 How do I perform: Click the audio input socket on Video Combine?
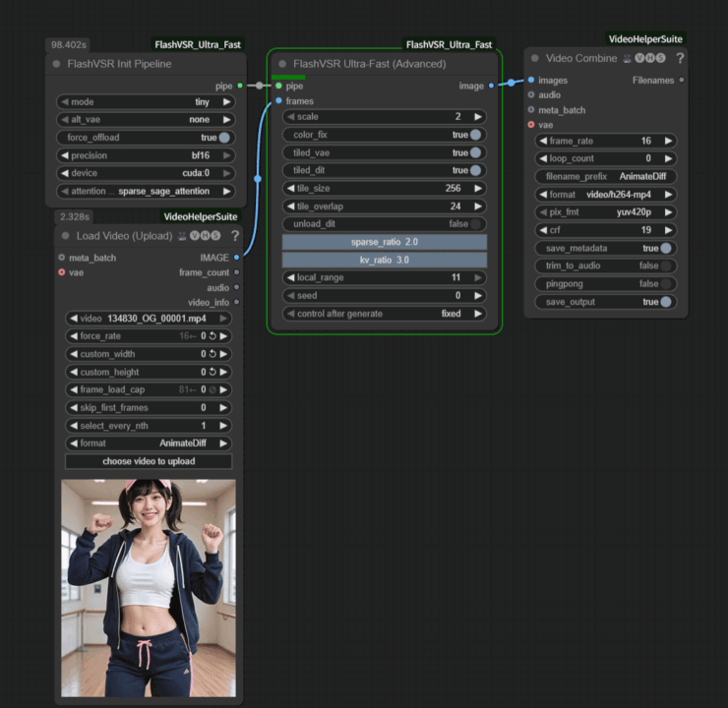(531, 94)
